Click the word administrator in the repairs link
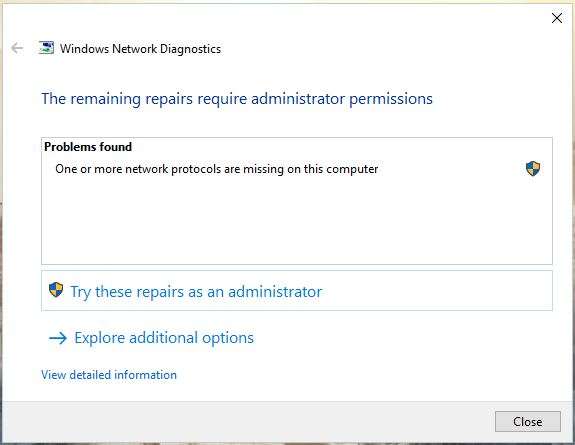575x445 pixels. point(275,292)
